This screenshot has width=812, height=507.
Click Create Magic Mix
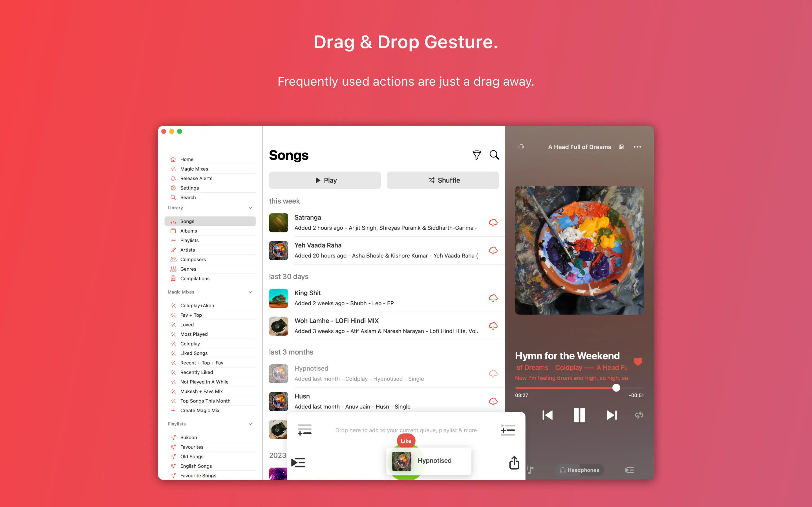(x=199, y=410)
